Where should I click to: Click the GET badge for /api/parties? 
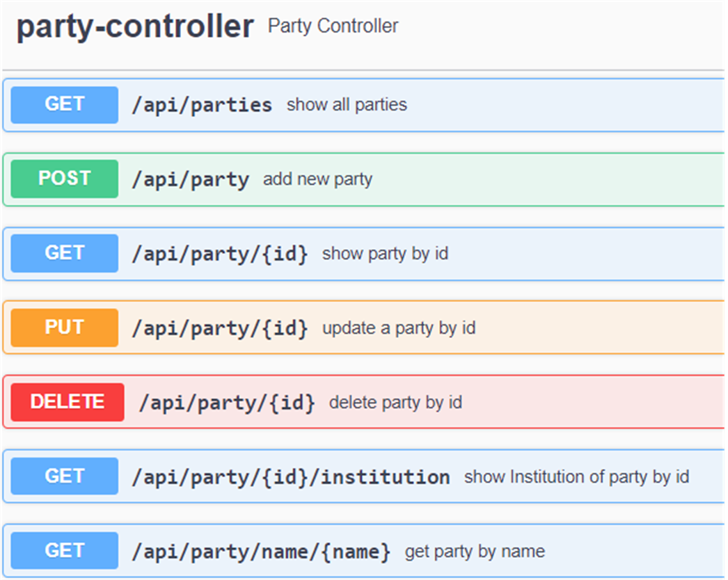click(65, 104)
